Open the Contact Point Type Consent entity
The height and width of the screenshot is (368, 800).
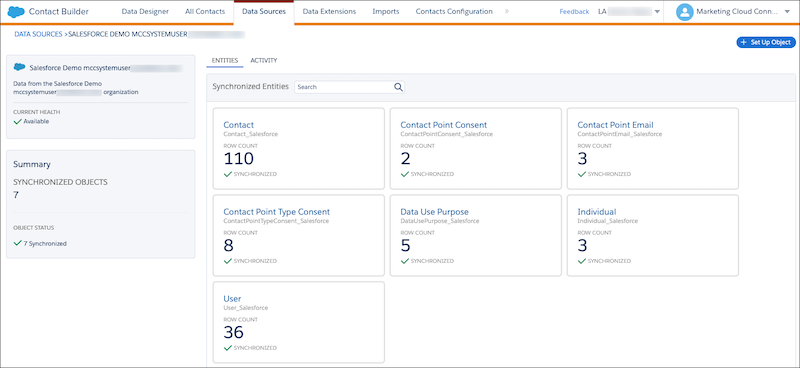277,212
